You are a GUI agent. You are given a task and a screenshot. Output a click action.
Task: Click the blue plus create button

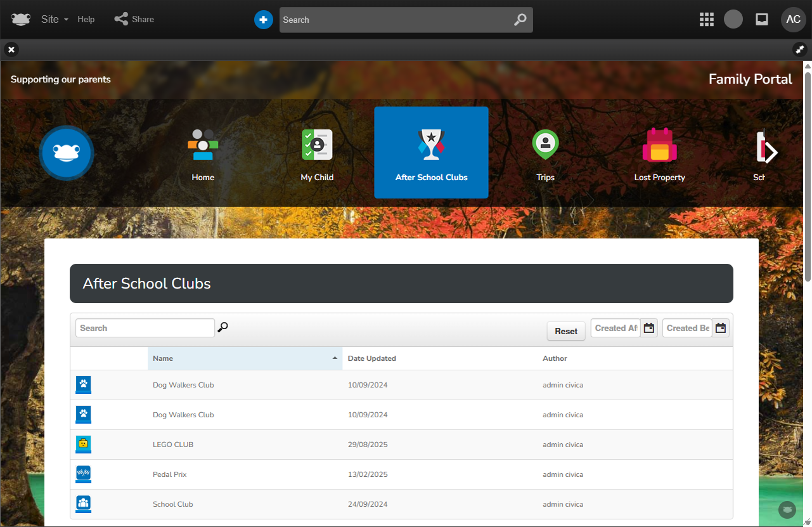(263, 20)
